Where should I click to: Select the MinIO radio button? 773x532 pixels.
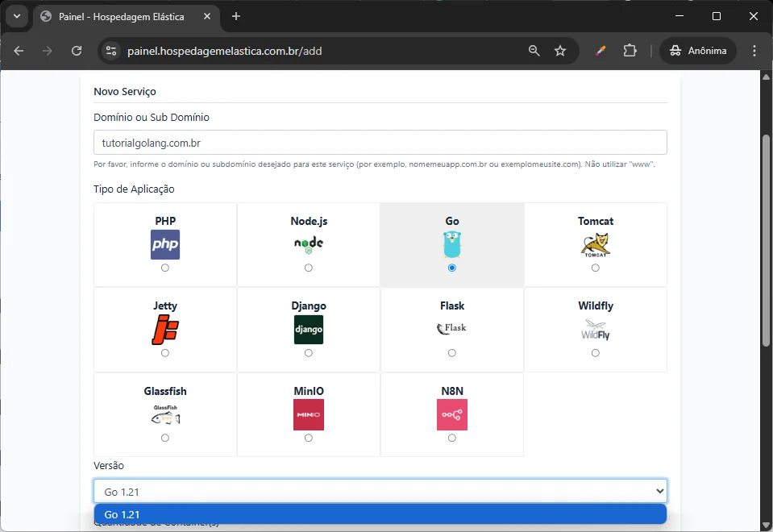[309, 438]
